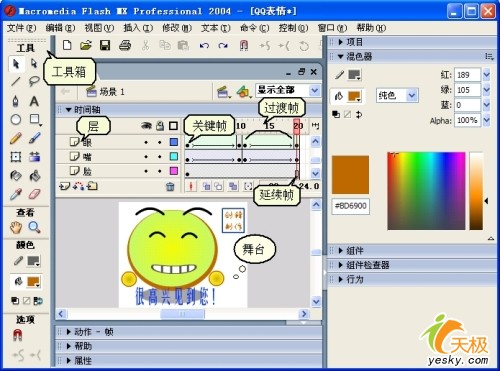
Task: Select the Eyedropper tool
Action: click(x=16, y=194)
